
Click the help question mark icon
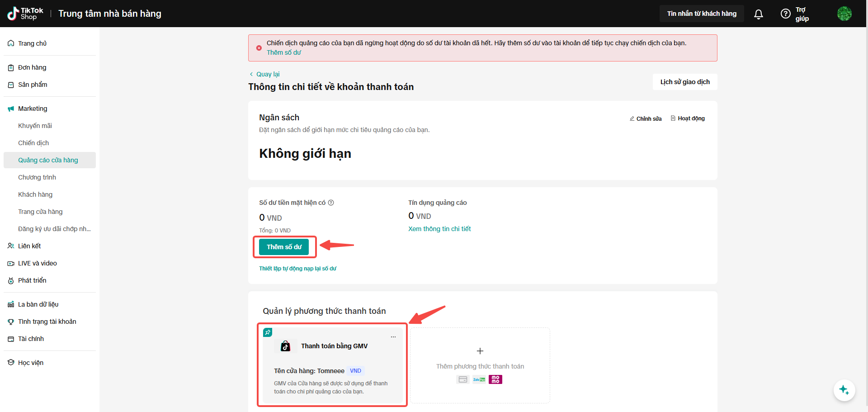coord(786,14)
